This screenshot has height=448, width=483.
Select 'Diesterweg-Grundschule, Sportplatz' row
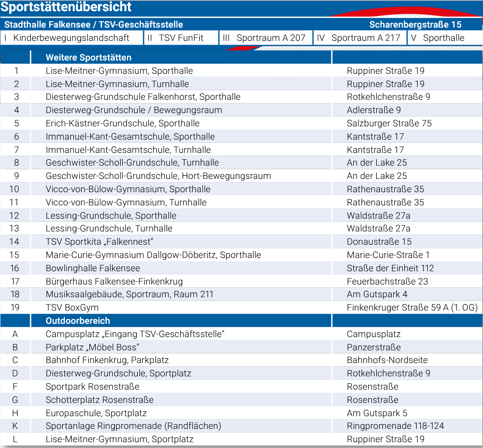click(x=241, y=373)
